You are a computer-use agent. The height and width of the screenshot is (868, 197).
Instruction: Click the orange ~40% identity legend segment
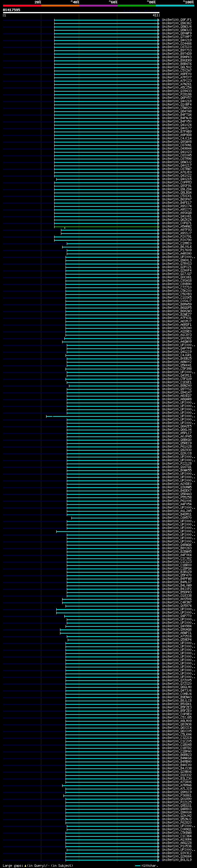pyautogui.click(x=60, y=6)
